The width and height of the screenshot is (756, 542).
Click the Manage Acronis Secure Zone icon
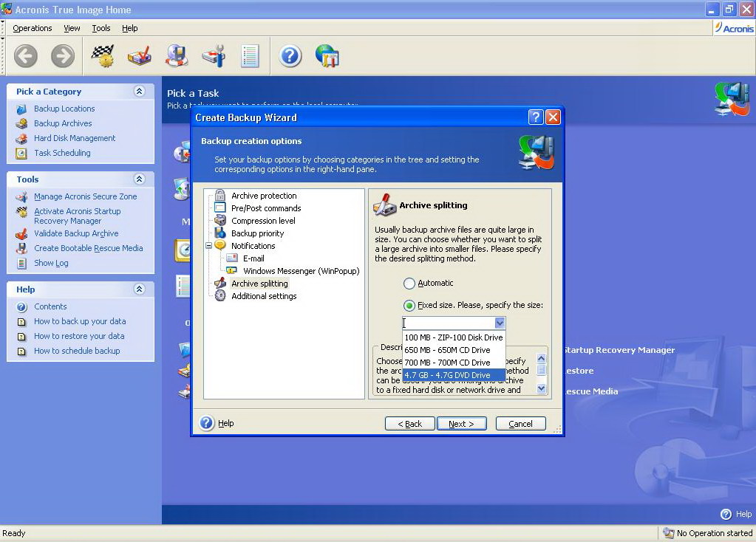coord(21,197)
